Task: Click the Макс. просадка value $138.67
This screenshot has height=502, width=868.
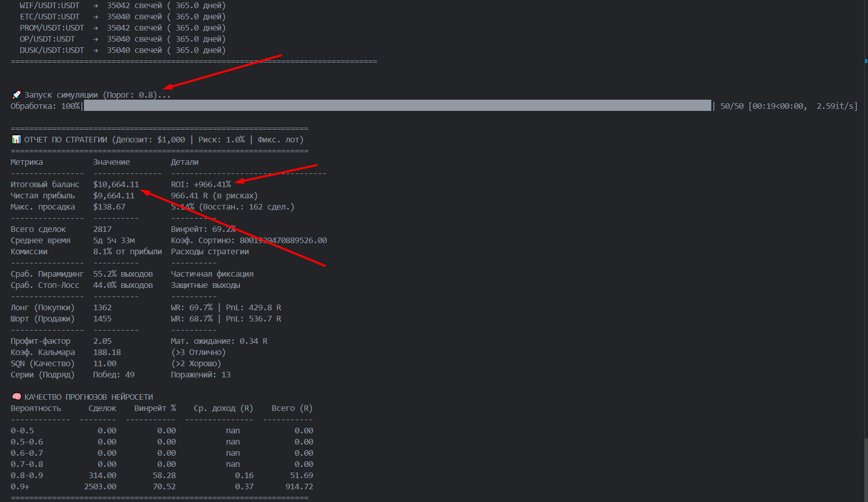Action: 109,206
